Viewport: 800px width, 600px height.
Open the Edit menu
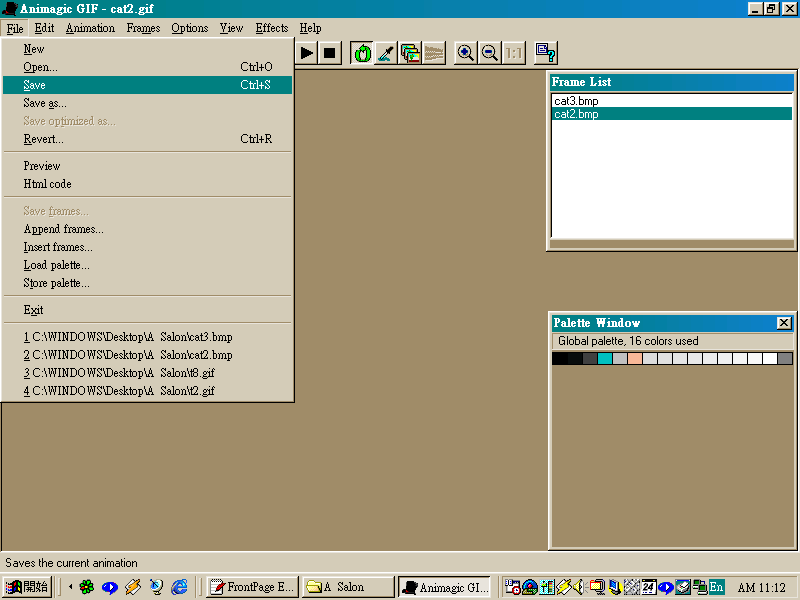[x=44, y=28]
